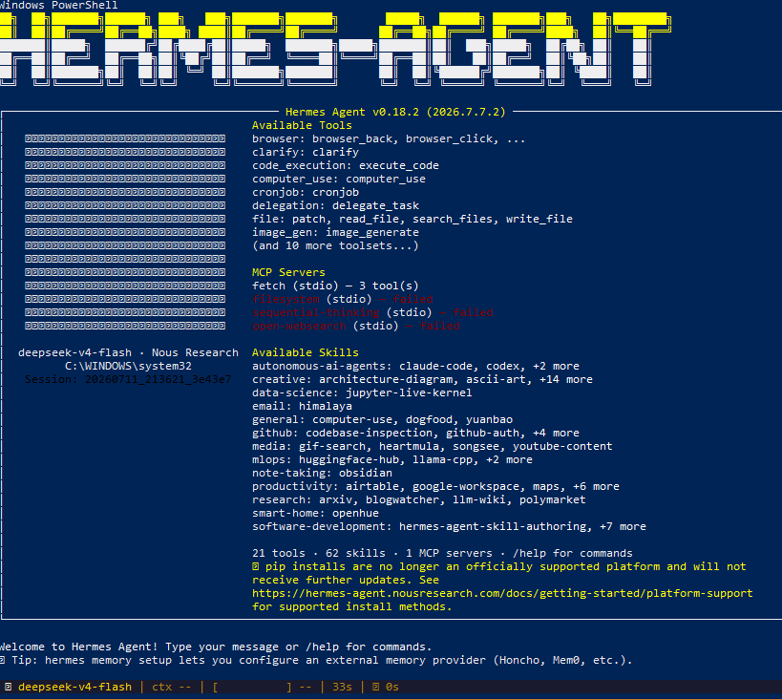The width and height of the screenshot is (782, 700).
Task: Click the timer icon next to 0s
Action: pos(375,687)
